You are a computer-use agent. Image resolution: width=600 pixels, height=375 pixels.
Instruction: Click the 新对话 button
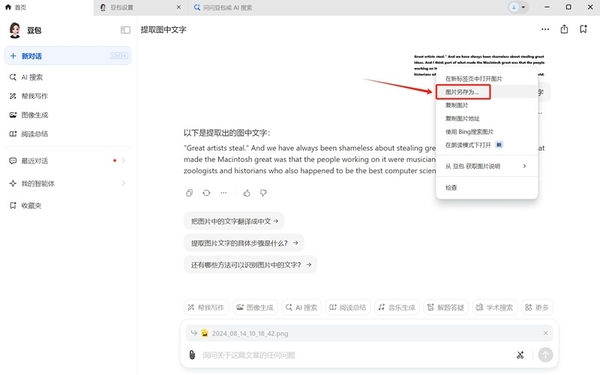pos(68,56)
